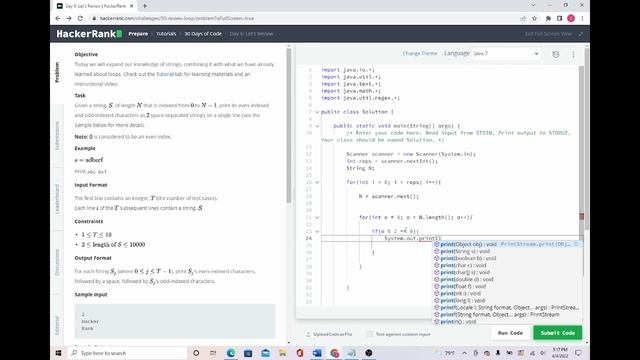Select the Discussions side tab
This screenshot has width=640, height=360.
coord(57,262)
